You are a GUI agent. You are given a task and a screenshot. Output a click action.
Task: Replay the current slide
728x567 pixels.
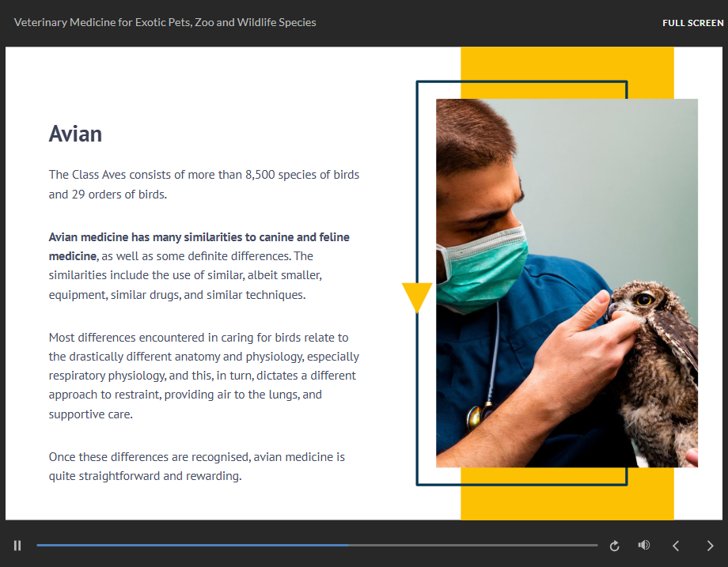[614, 546]
